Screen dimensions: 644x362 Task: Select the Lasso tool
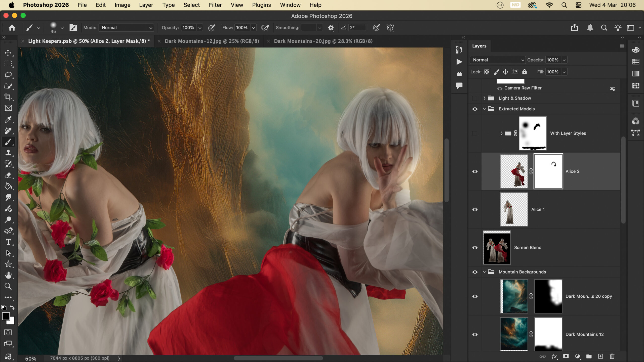8,75
